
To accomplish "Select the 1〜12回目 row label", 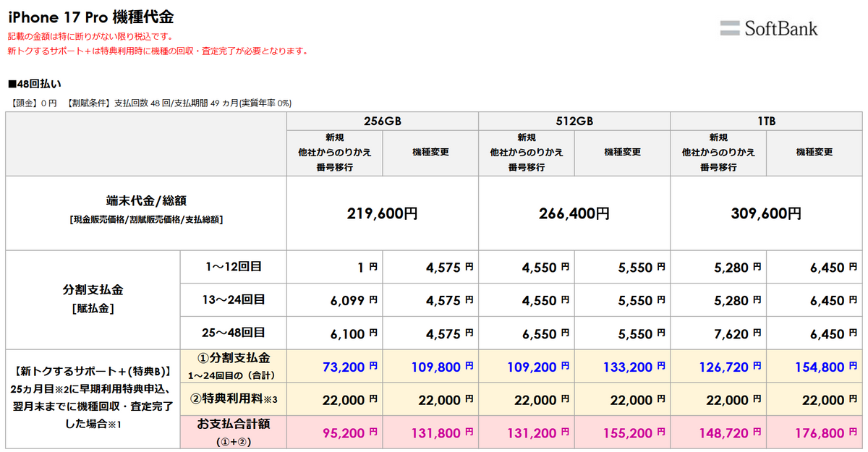I will click(233, 267).
